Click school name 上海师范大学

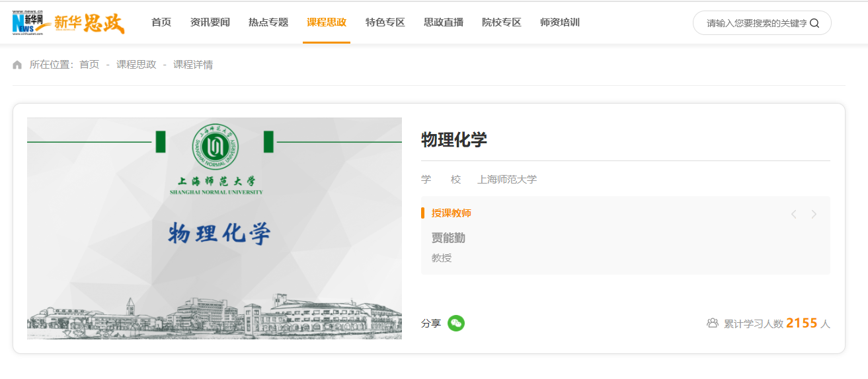(507, 180)
